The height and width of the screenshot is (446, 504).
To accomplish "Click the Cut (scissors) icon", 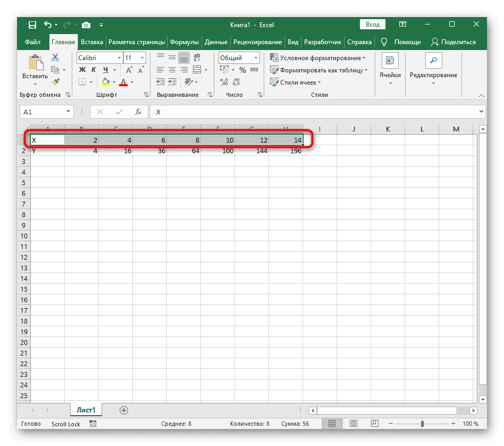I will [x=55, y=56].
